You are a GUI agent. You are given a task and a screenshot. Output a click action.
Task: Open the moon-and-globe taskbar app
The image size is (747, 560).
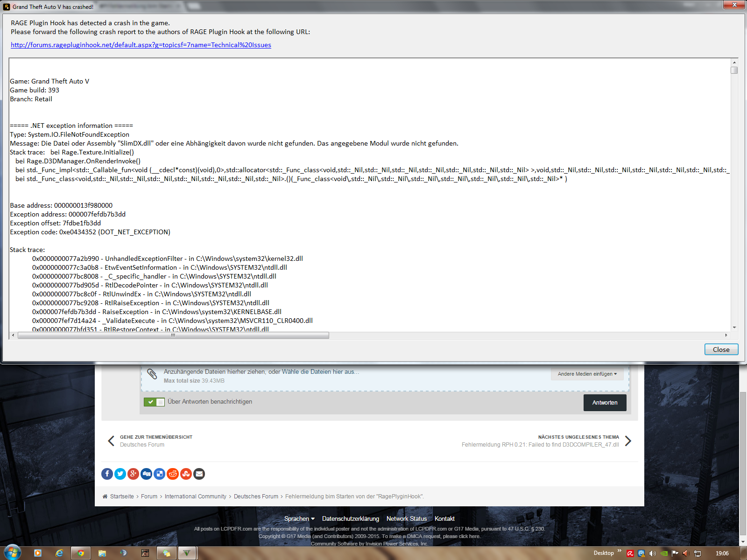pyautogui.click(x=124, y=553)
